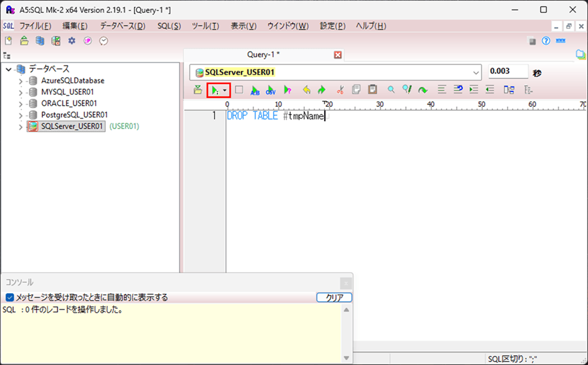Screen dimensions: 588x365
Task: Click the 0.003 seconds time field
Action: click(x=508, y=71)
